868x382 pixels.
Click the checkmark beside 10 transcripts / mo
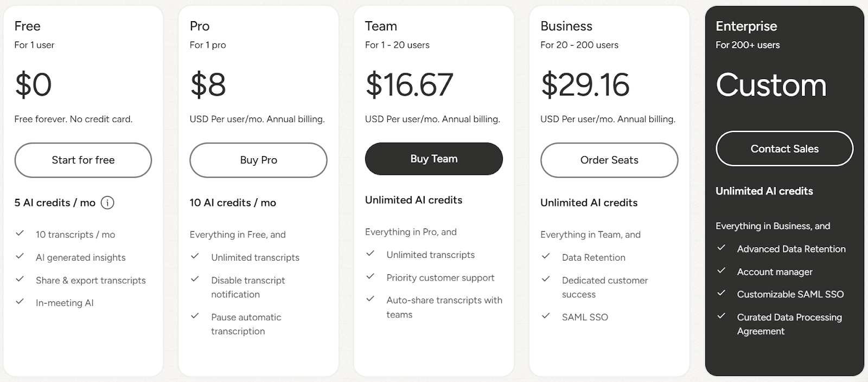pyautogui.click(x=20, y=234)
